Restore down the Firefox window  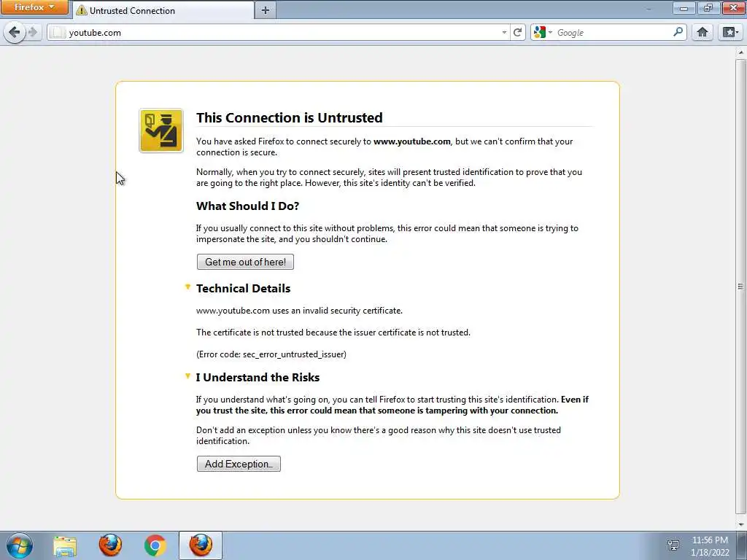click(708, 8)
